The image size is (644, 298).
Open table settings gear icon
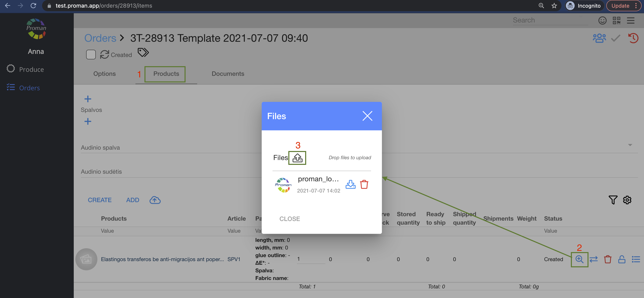[627, 200]
